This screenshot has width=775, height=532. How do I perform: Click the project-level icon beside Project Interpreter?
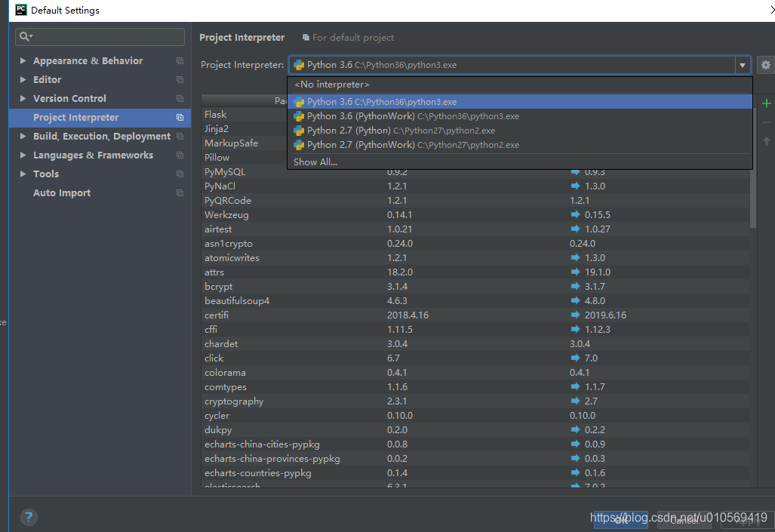[180, 118]
